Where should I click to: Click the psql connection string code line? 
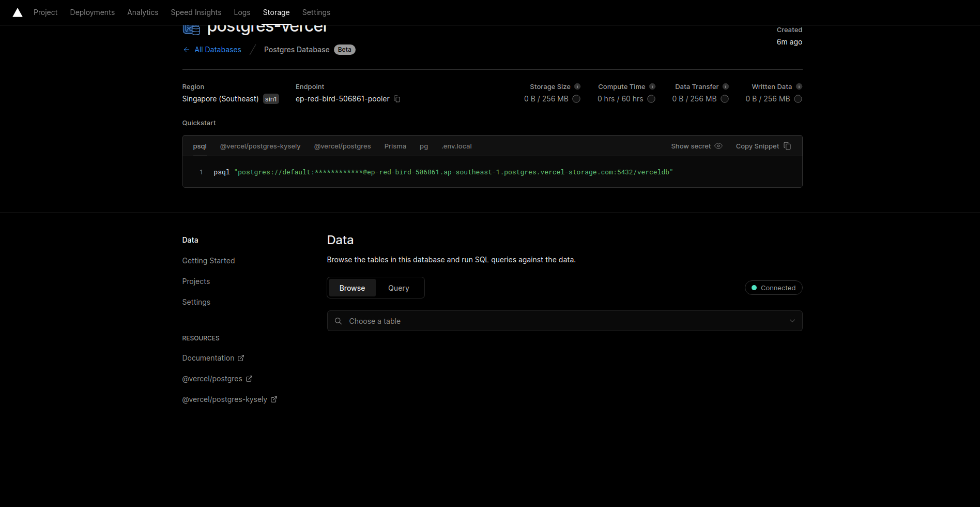click(x=443, y=172)
